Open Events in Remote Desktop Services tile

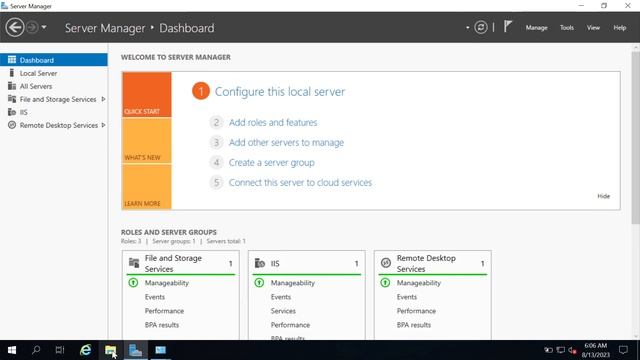(x=407, y=297)
